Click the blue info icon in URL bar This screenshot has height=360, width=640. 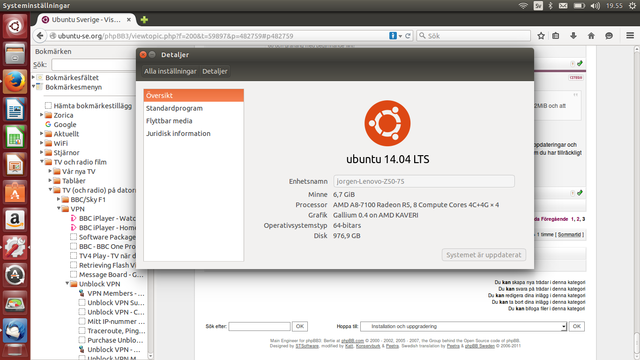(393, 36)
